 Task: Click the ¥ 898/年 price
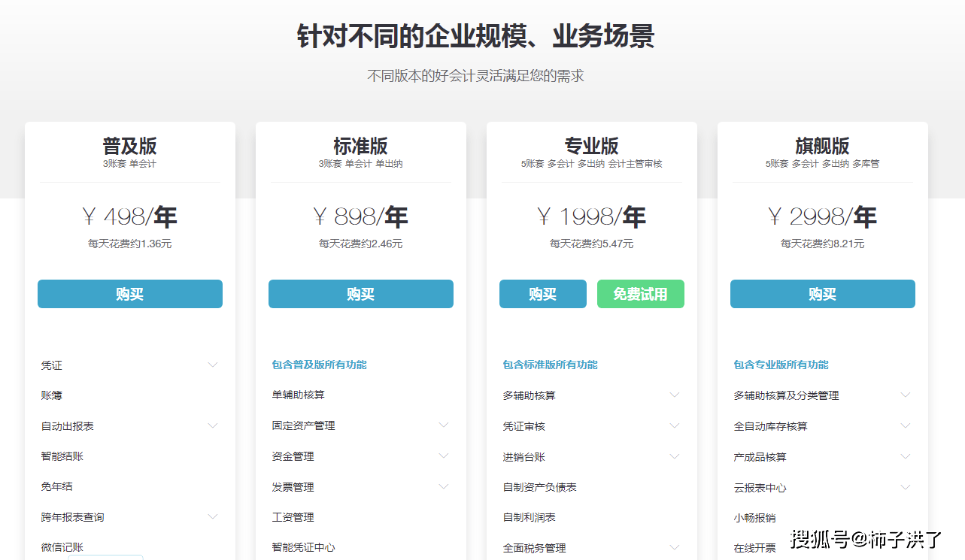[x=361, y=217]
